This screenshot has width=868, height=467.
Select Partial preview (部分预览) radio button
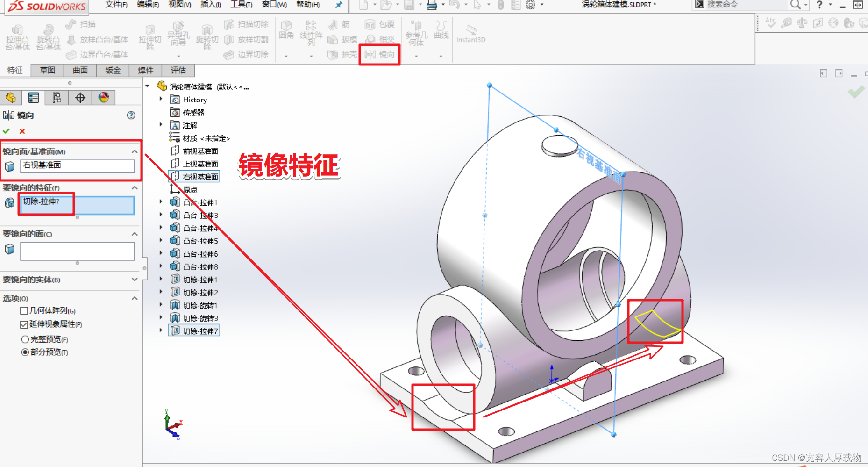pos(25,352)
